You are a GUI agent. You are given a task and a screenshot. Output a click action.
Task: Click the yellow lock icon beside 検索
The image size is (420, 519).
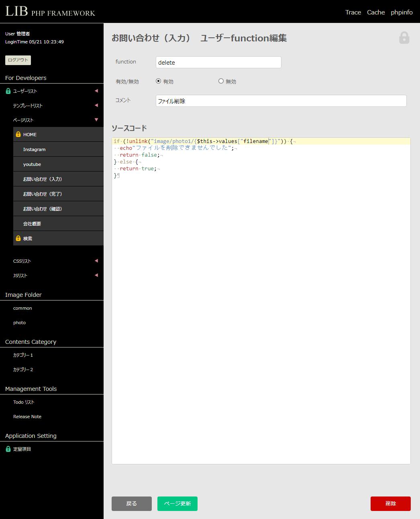pyautogui.click(x=18, y=238)
